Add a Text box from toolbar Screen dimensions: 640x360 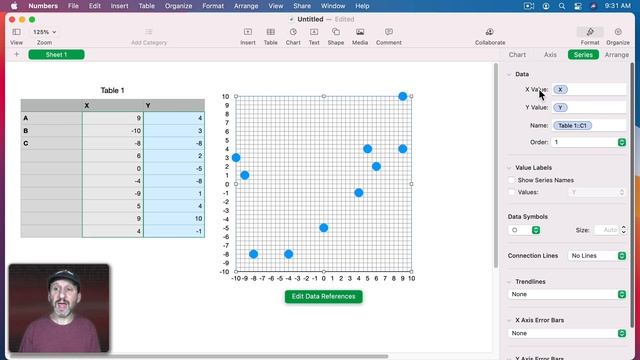click(314, 32)
